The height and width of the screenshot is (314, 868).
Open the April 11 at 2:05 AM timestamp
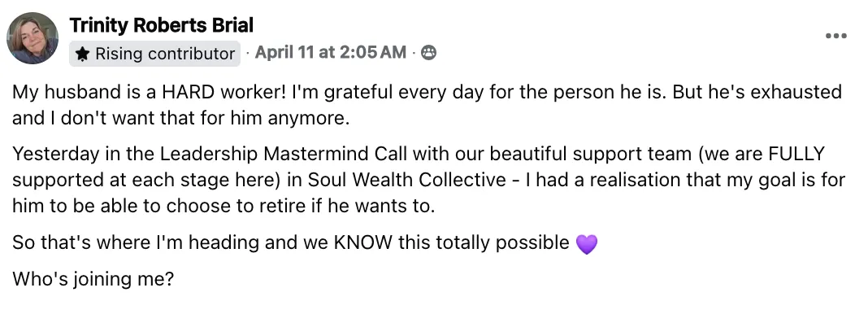[x=331, y=53]
